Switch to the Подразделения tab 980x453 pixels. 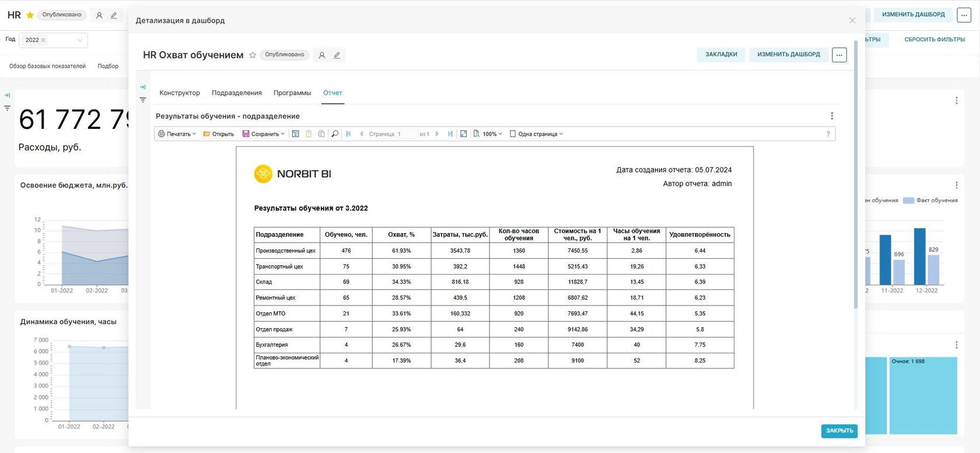pyautogui.click(x=236, y=93)
